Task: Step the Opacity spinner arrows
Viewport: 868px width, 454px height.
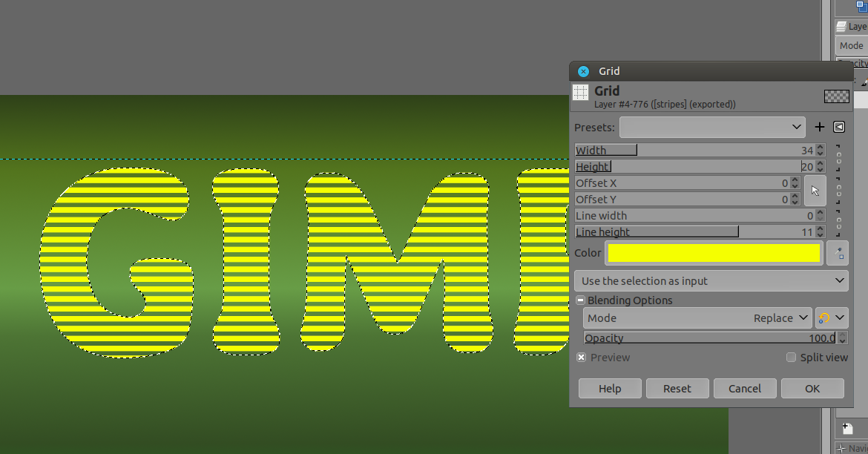Action: coord(843,338)
